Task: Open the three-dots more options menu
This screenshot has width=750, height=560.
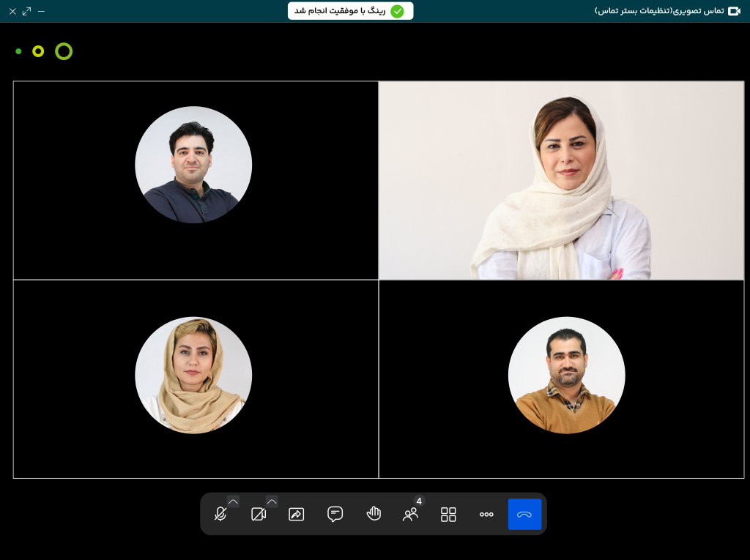Action: click(x=486, y=515)
